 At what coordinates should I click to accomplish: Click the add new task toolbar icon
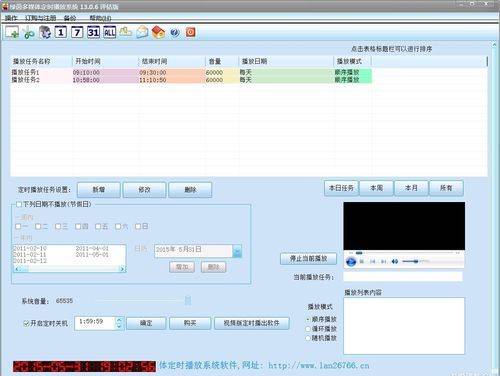(12, 32)
